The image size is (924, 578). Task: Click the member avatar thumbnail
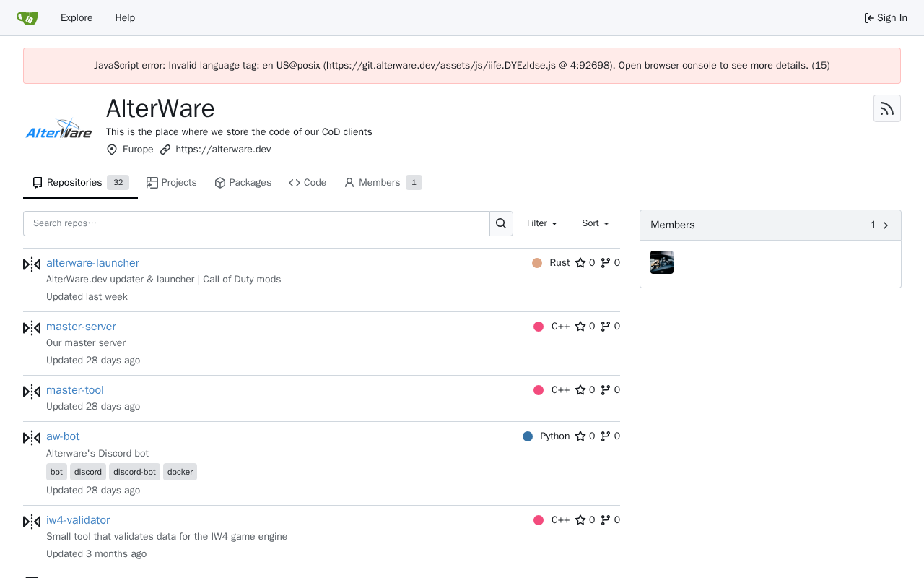tap(662, 262)
